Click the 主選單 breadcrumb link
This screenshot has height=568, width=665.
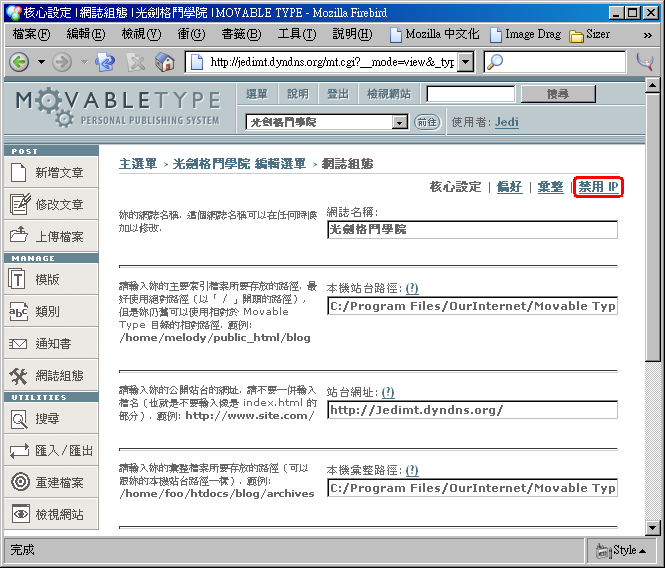tap(138, 164)
